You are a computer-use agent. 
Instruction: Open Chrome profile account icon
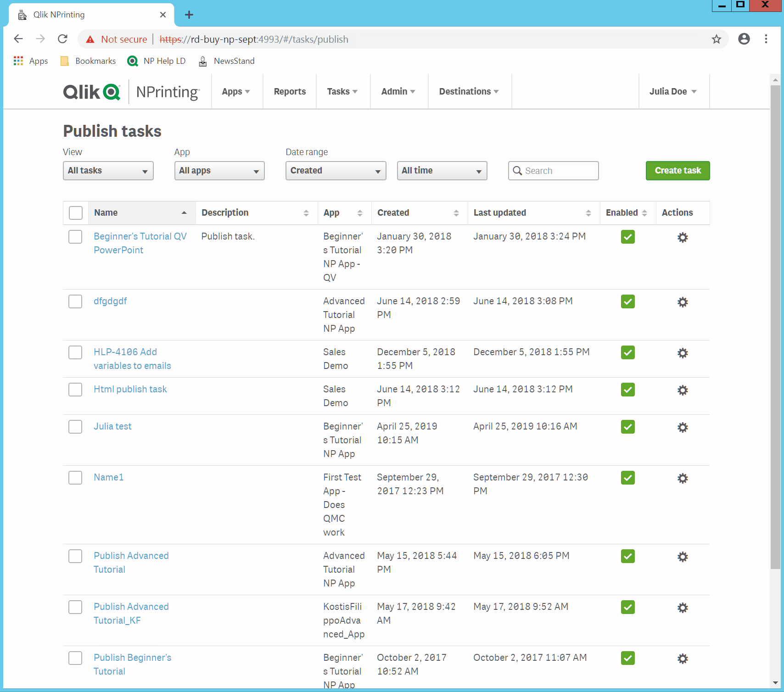click(744, 39)
